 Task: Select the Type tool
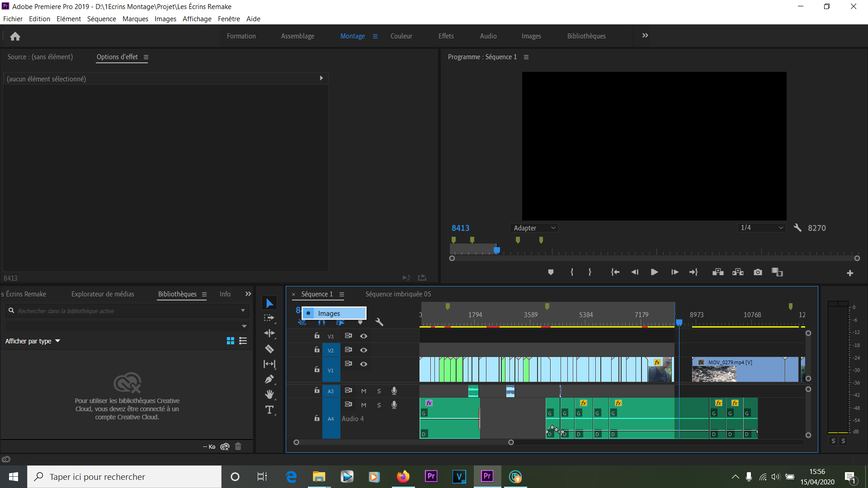pyautogui.click(x=269, y=410)
